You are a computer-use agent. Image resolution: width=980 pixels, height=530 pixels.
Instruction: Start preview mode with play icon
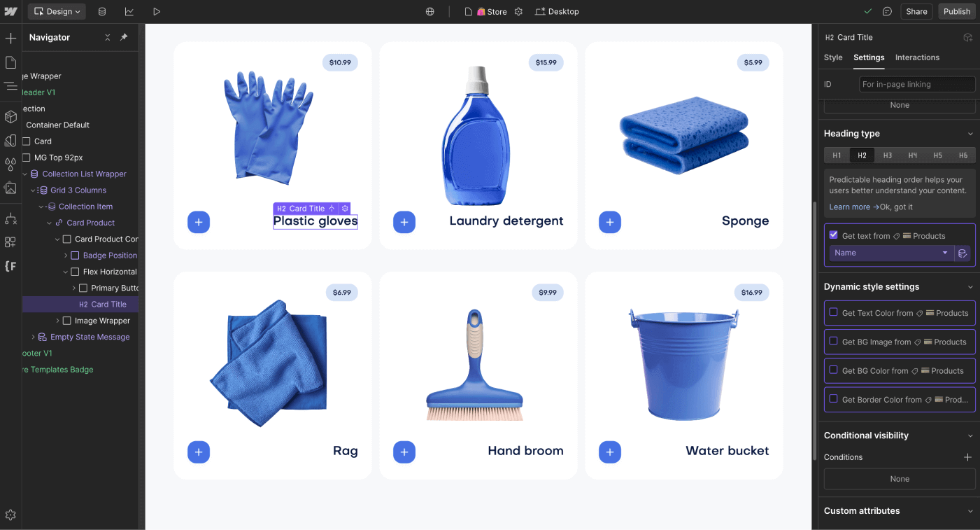click(157, 11)
